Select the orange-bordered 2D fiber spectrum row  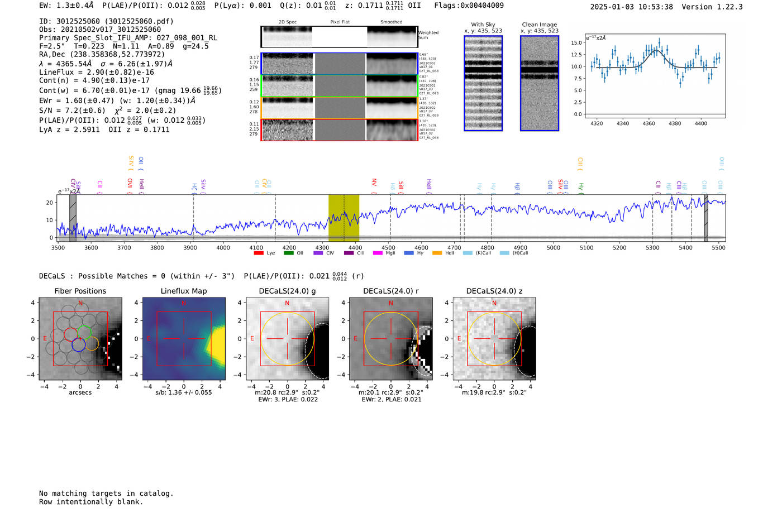tap(339, 108)
